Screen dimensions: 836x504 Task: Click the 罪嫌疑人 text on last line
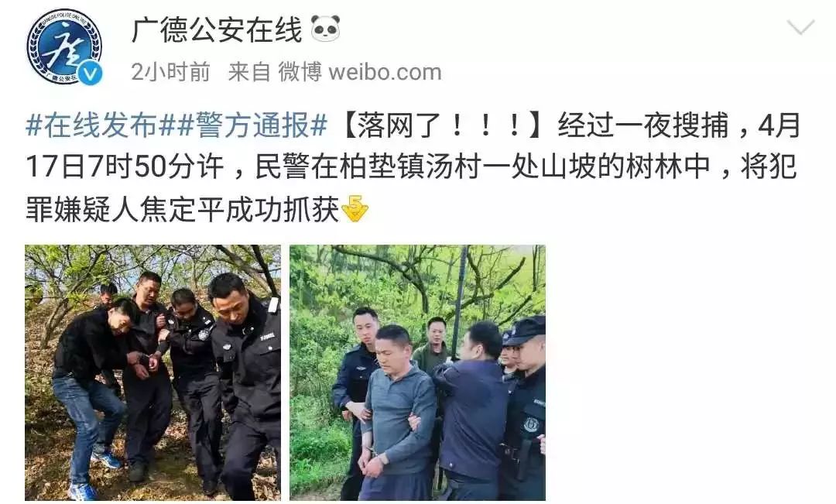[82, 210]
